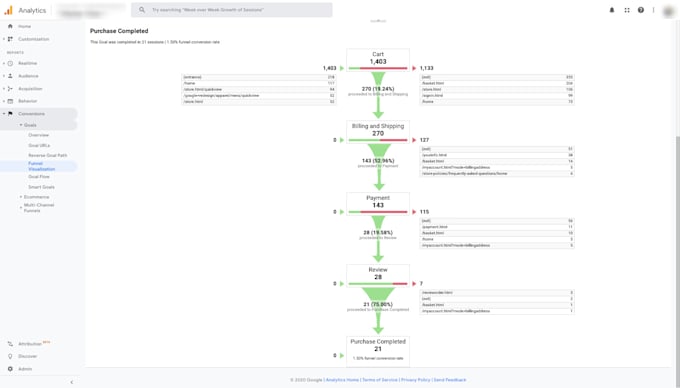Click the Home icon in sidebar
This screenshot has width=680, height=388.
pyautogui.click(x=10, y=26)
